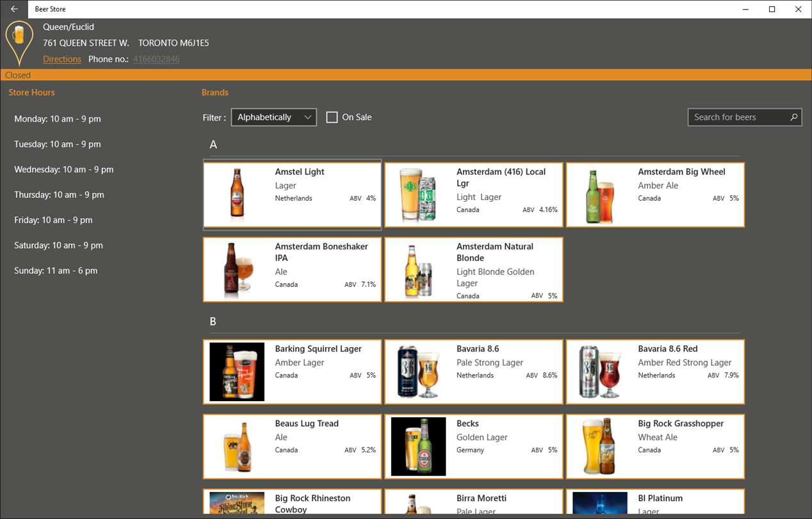Click the letter B section header
The image size is (812, 519).
pos(213,322)
